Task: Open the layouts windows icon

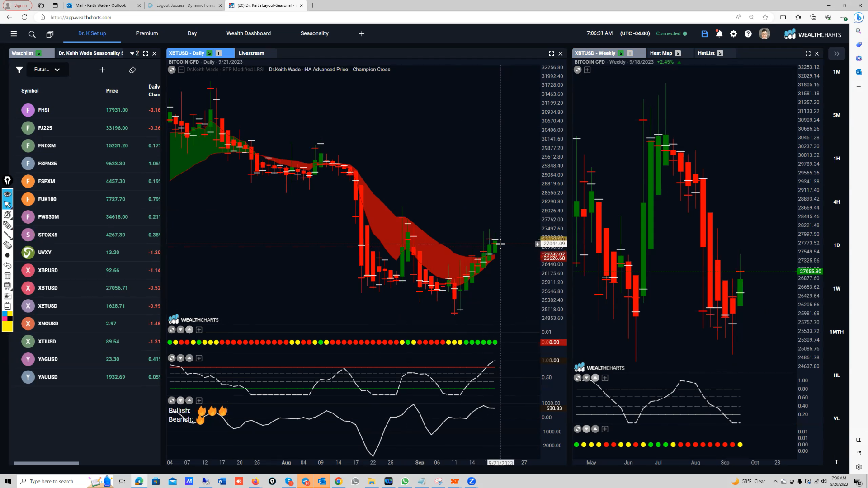Action: (50, 34)
